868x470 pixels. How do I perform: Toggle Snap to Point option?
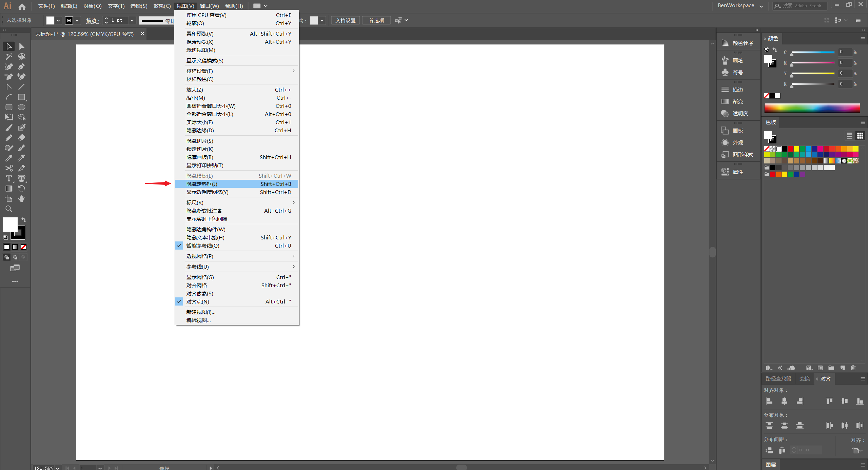pyautogui.click(x=198, y=301)
